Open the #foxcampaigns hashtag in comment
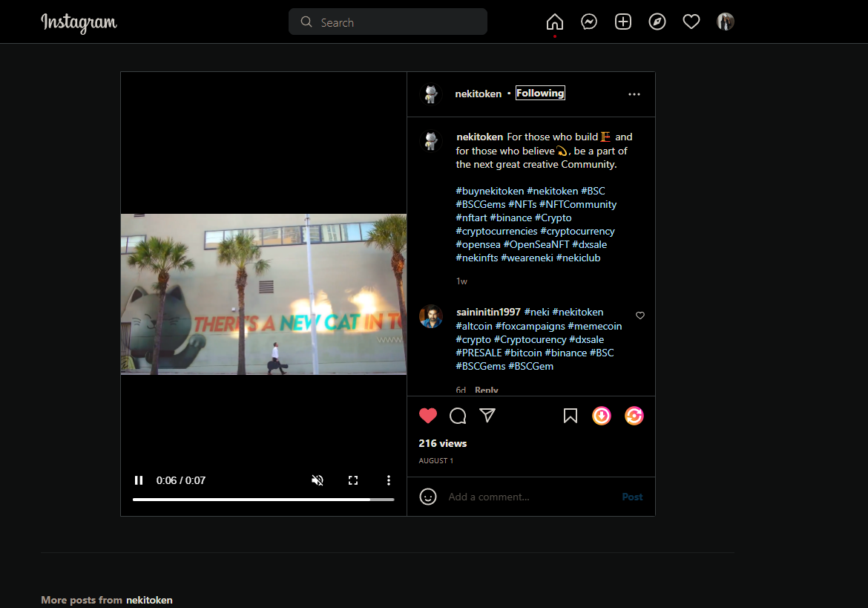This screenshot has height=608, width=868. (x=530, y=326)
